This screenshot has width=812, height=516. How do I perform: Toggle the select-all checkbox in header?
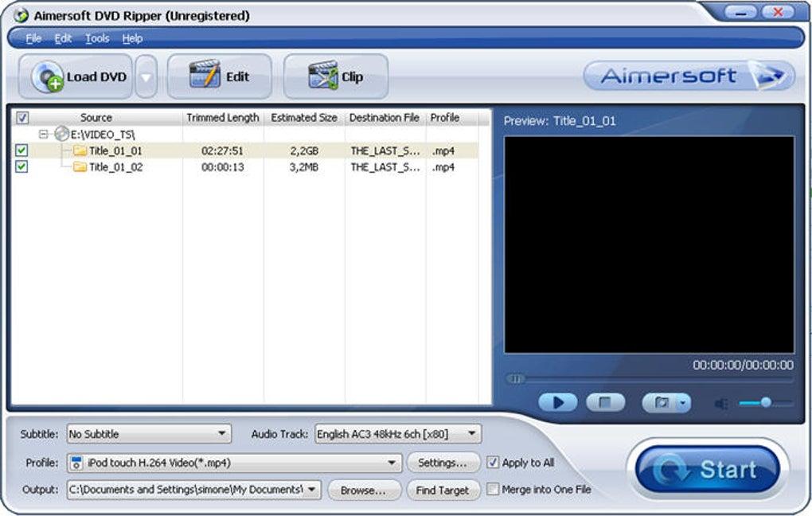(x=22, y=118)
